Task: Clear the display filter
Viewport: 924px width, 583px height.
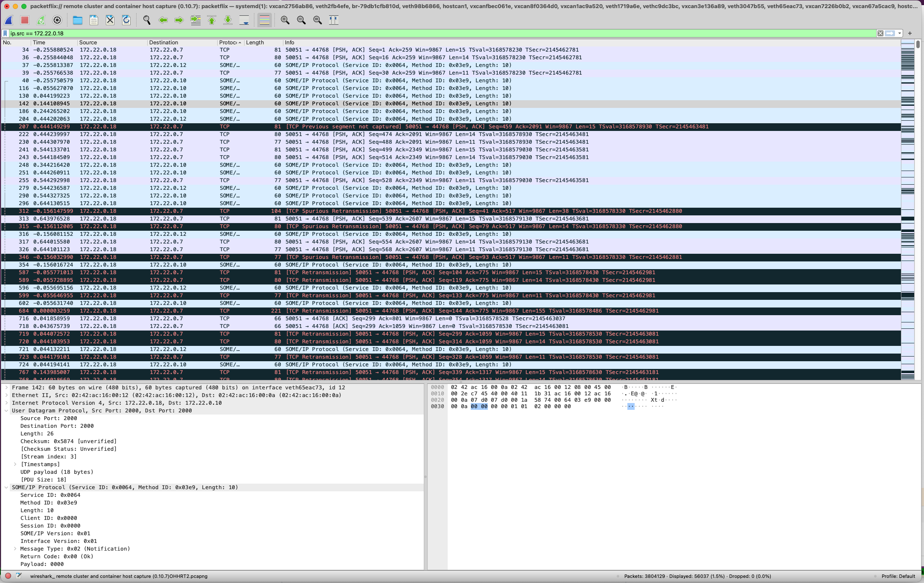Action: [880, 33]
